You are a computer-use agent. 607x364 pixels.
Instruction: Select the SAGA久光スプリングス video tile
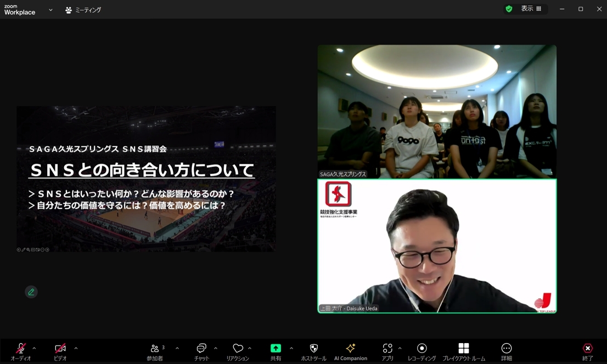[x=437, y=111]
